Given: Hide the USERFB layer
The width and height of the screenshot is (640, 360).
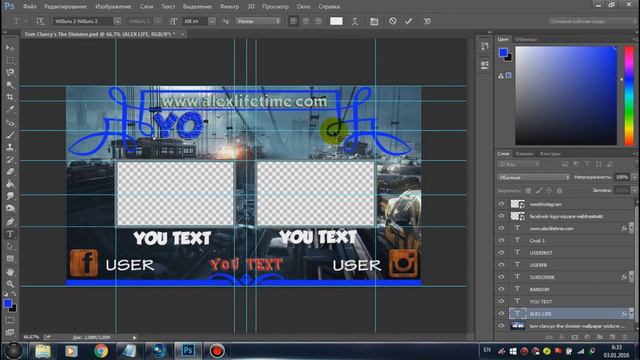Looking at the screenshot, I should (x=501, y=264).
